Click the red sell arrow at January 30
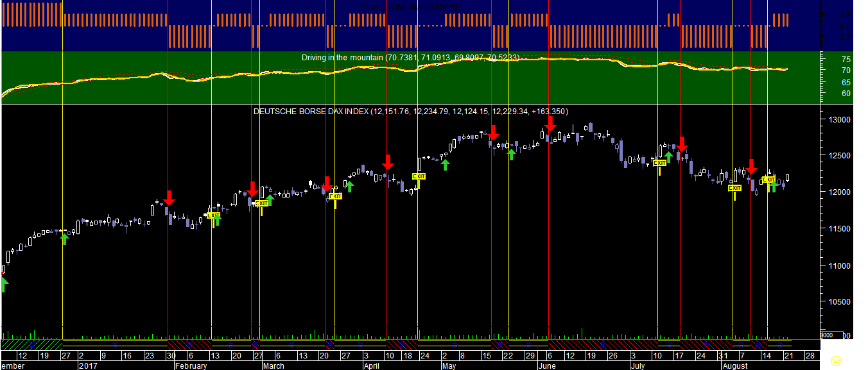Screen dimensions: 868x370 tap(169, 197)
